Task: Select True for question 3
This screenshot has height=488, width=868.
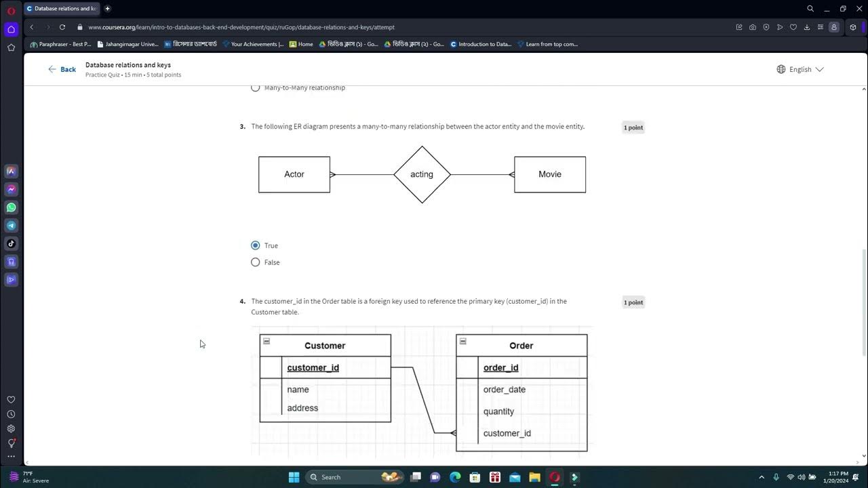Action: pos(256,245)
